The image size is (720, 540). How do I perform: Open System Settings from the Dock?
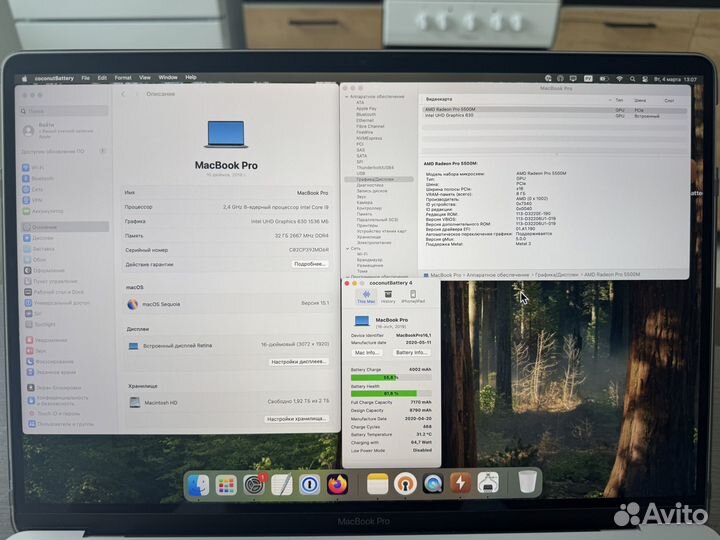[254, 484]
